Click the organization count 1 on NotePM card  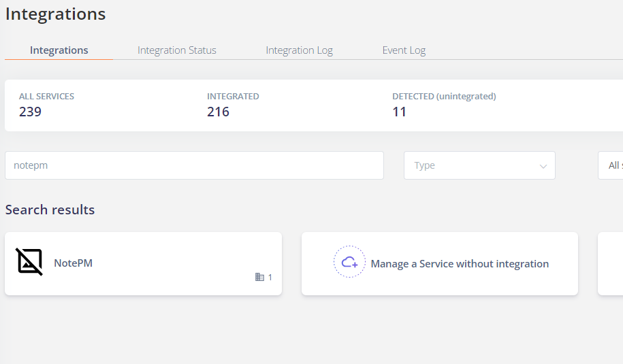pos(270,278)
